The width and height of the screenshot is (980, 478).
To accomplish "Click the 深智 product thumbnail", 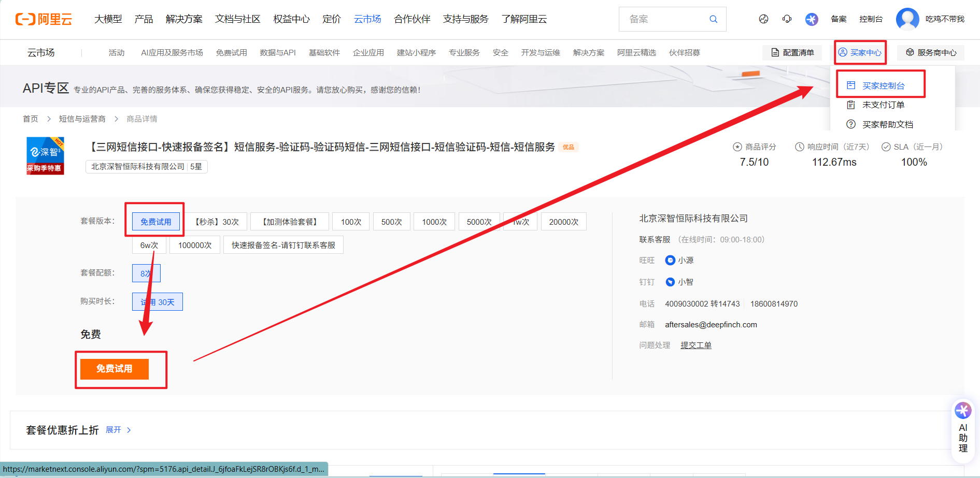I will 45,156.
